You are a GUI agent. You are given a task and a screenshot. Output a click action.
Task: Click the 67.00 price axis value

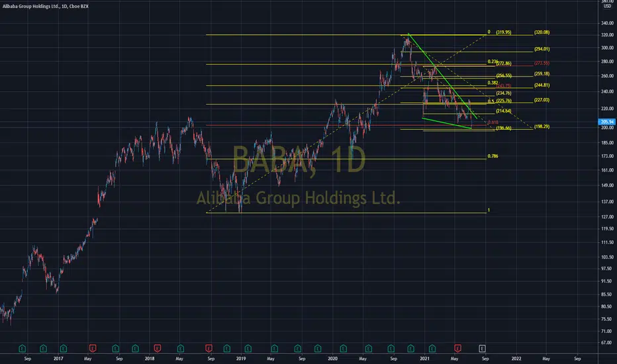click(x=607, y=343)
